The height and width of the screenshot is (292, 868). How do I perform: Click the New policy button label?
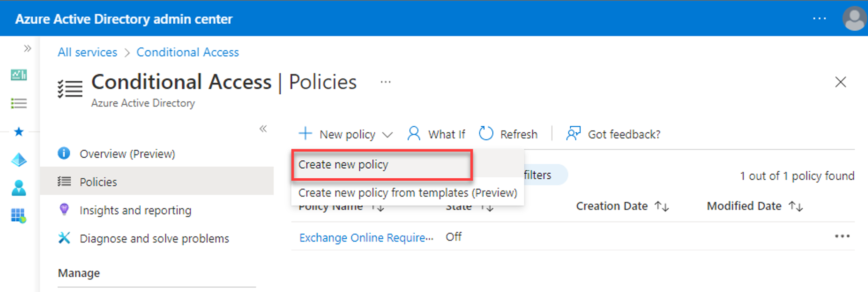coord(348,135)
